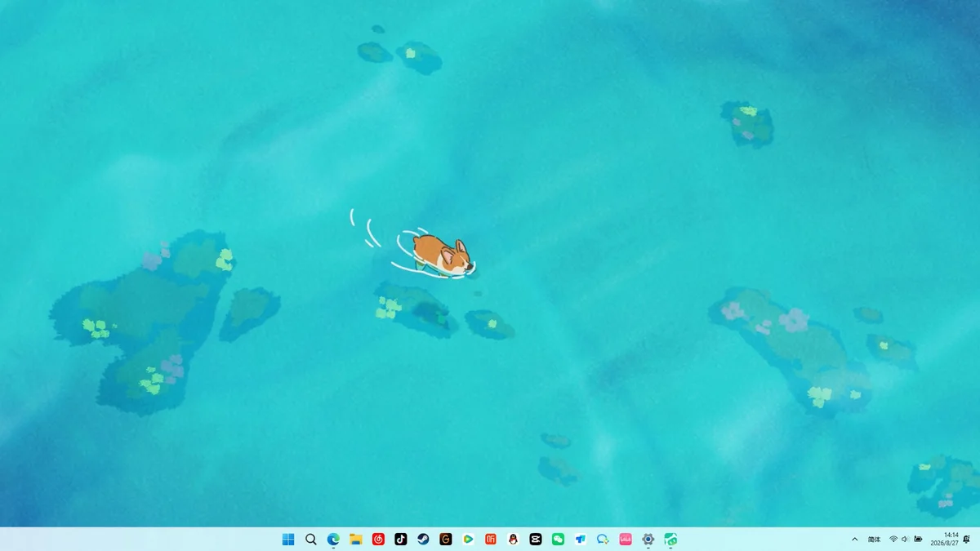
Task: Open volume speaker tray icon
Action: pyautogui.click(x=905, y=539)
